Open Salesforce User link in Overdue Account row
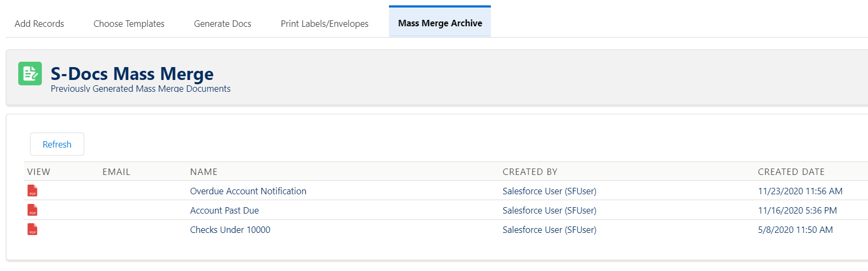This screenshot has width=868, height=271. [x=549, y=191]
